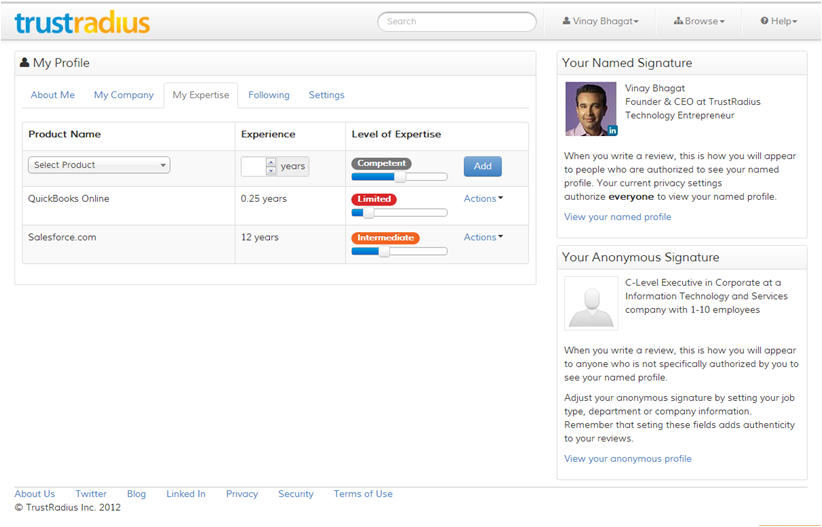Click the LinkedIn badge on profile photo
The width and height of the screenshot is (822, 527).
coord(612,131)
